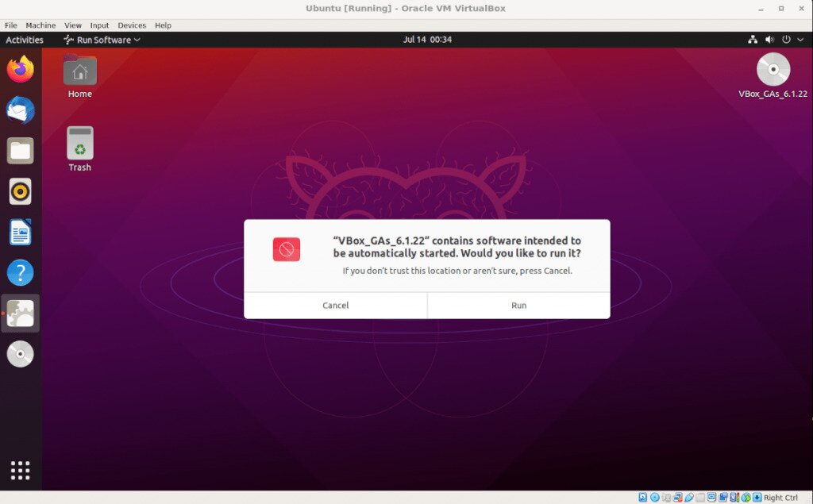Open the Machine menu in VirtualBox

pyautogui.click(x=40, y=25)
